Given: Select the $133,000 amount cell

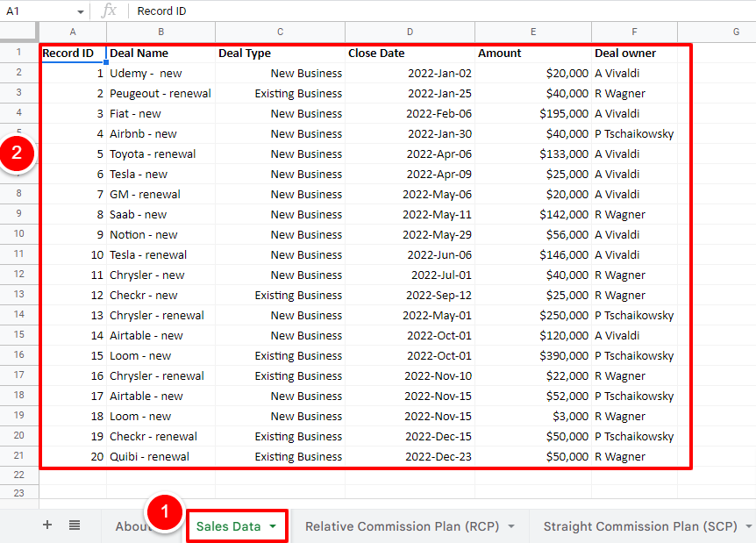Looking at the screenshot, I should (533, 154).
